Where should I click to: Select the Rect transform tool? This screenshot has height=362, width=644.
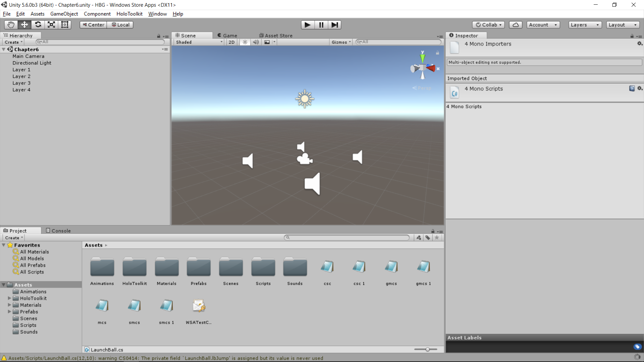(x=65, y=24)
